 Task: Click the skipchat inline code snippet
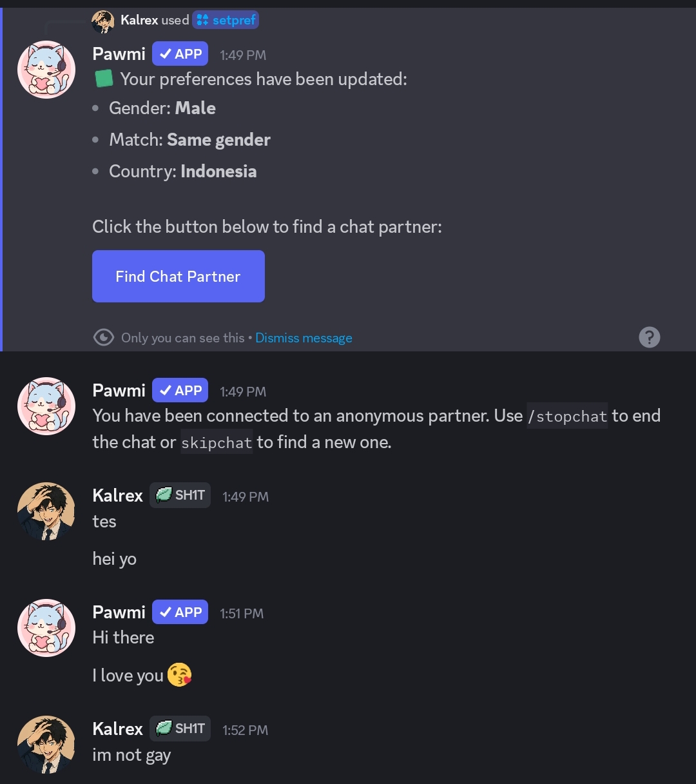point(217,442)
